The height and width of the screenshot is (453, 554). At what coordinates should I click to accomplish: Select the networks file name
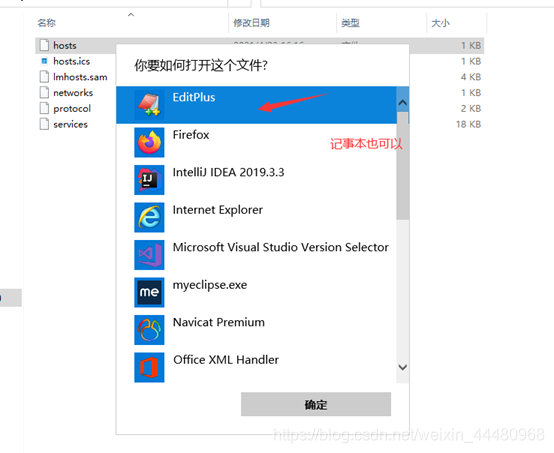[x=73, y=93]
